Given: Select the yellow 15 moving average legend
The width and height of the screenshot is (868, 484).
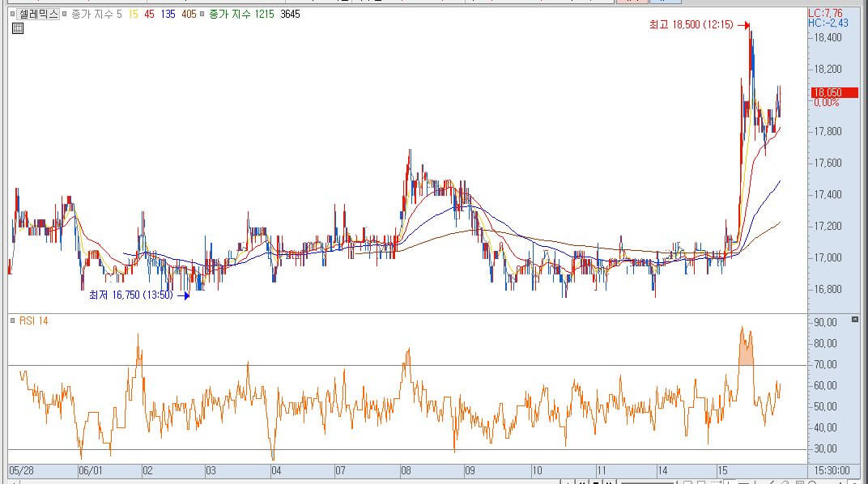Looking at the screenshot, I should click(x=134, y=14).
